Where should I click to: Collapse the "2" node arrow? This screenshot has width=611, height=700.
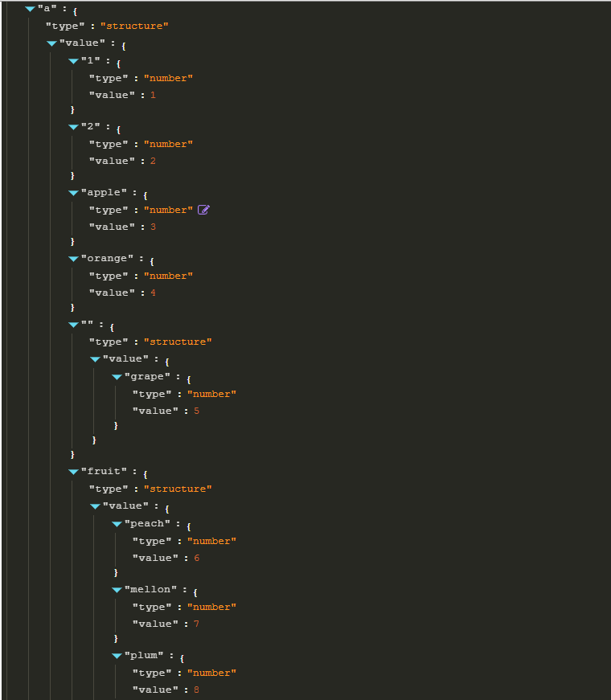click(x=73, y=127)
